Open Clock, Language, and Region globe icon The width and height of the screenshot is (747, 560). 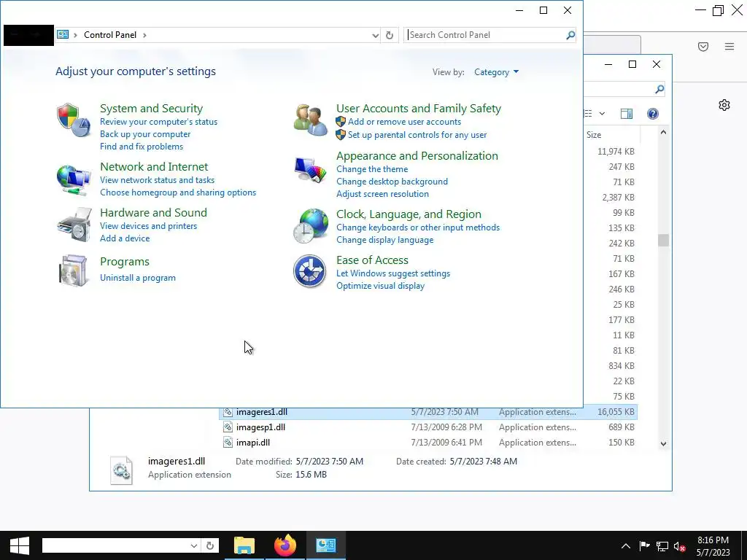(x=310, y=226)
